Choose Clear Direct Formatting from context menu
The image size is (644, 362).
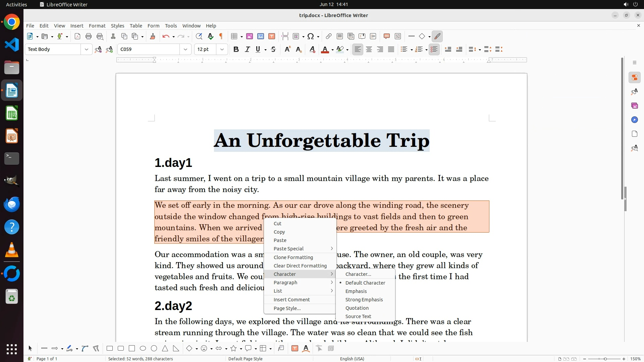click(300, 266)
